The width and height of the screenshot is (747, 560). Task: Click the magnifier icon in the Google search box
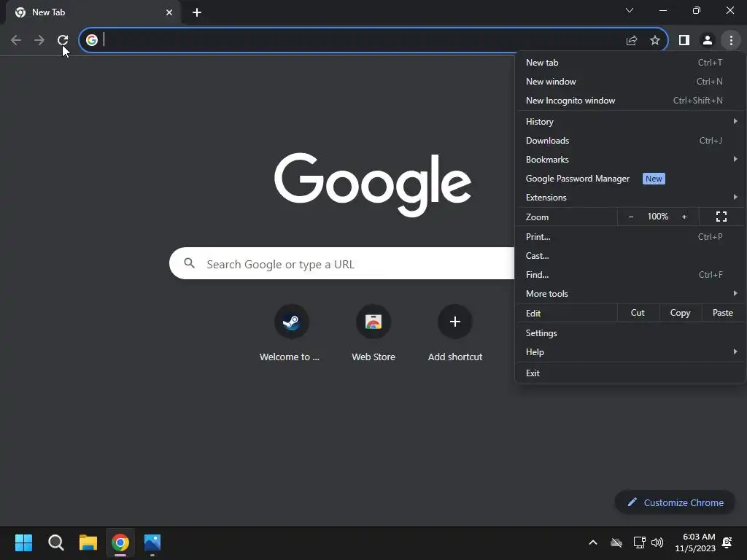[x=190, y=262]
